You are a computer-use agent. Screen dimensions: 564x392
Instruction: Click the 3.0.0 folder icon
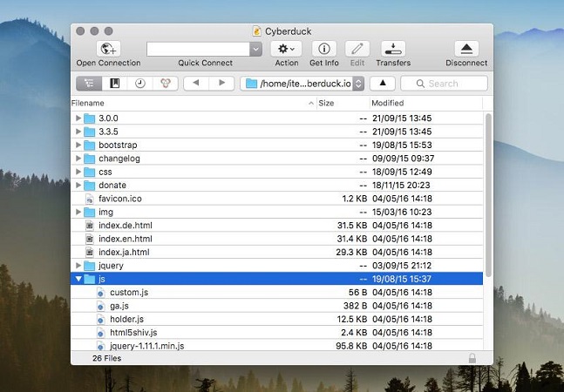click(x=89, y=118)
